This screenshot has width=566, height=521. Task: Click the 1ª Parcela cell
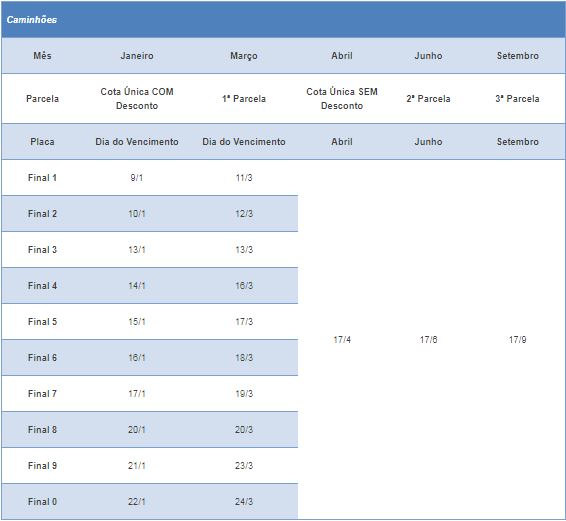[244, 99]
